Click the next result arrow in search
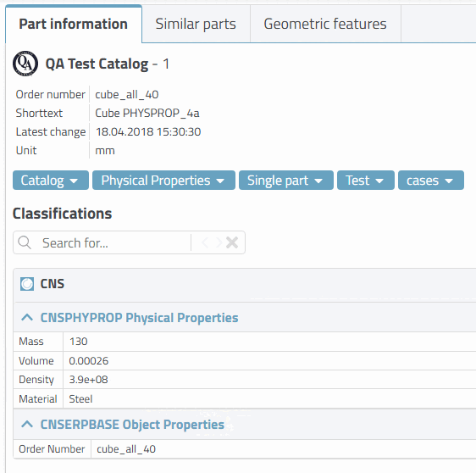Viewport: 476px width, 473px height. (219, 242)
